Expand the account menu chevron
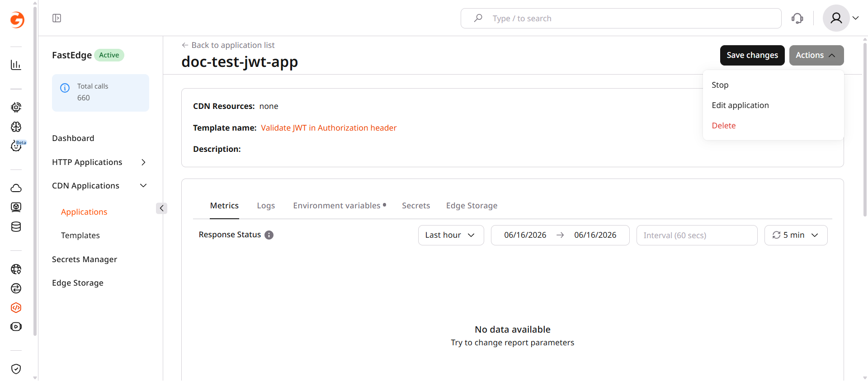The width and height of the screenshot is (868, 381). [x=855, y=18]
